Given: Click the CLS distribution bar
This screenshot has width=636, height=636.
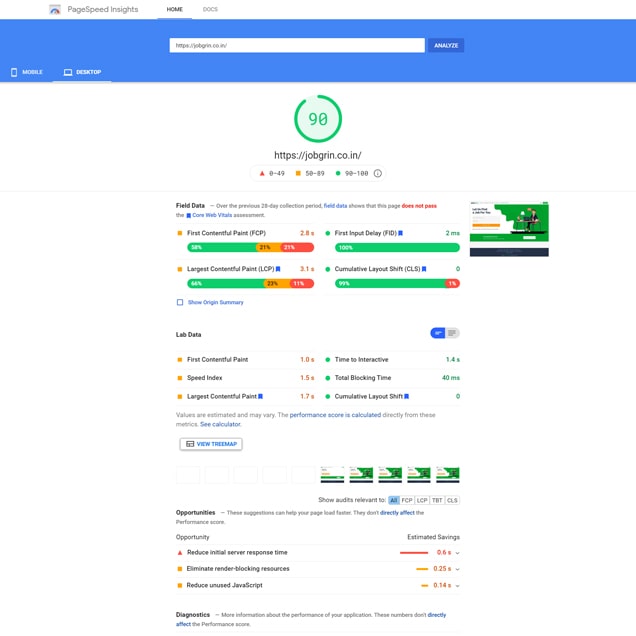Looking at the screenshot, I should (397, 284).
